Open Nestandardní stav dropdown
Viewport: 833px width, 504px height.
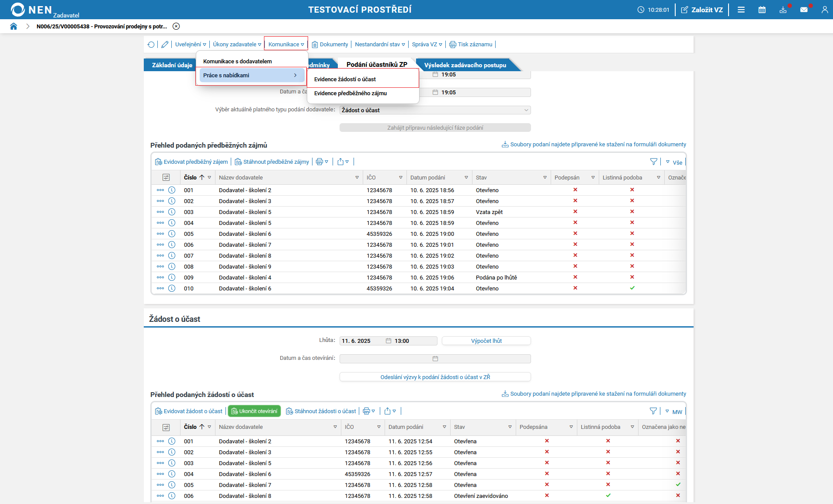(x=380, y=45)
